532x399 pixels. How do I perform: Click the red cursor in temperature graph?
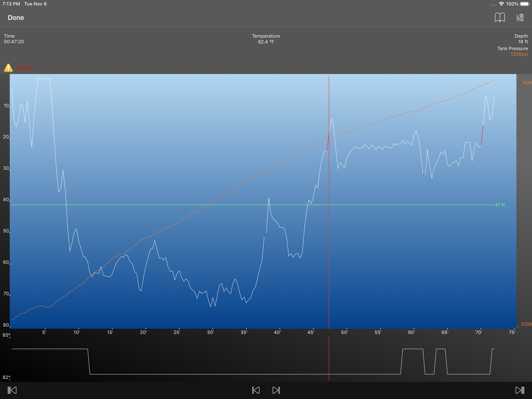click(329, 358)
